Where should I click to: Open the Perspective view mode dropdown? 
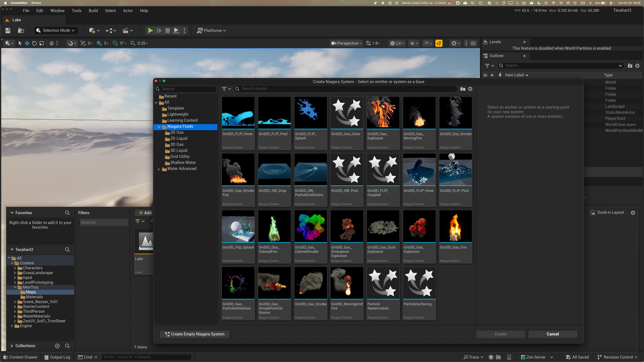[x=346, y=43]
